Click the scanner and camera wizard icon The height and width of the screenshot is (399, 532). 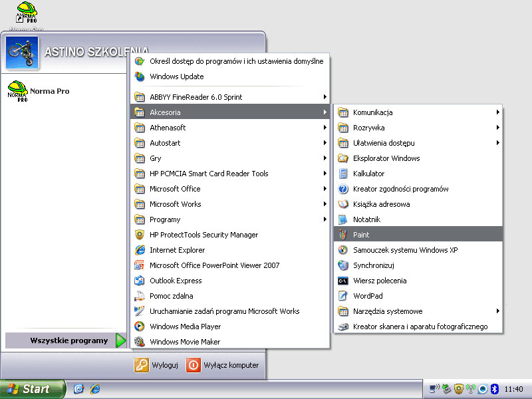343,327
